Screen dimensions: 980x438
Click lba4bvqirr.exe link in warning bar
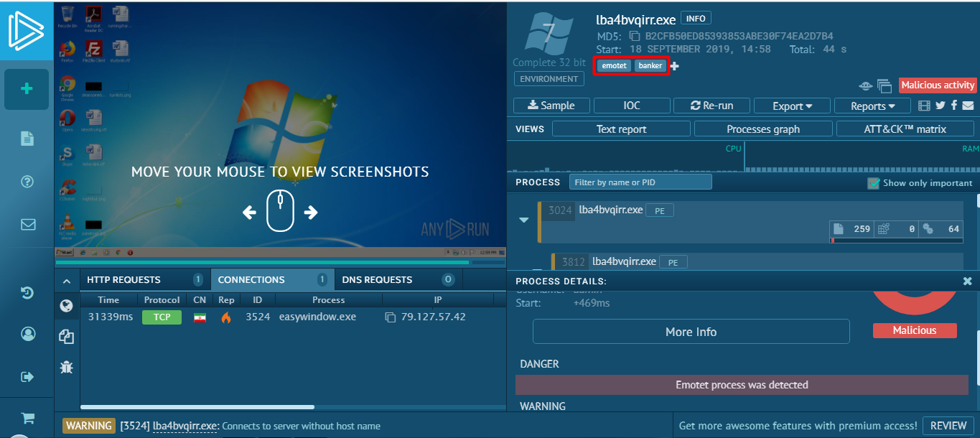[185, 426]
